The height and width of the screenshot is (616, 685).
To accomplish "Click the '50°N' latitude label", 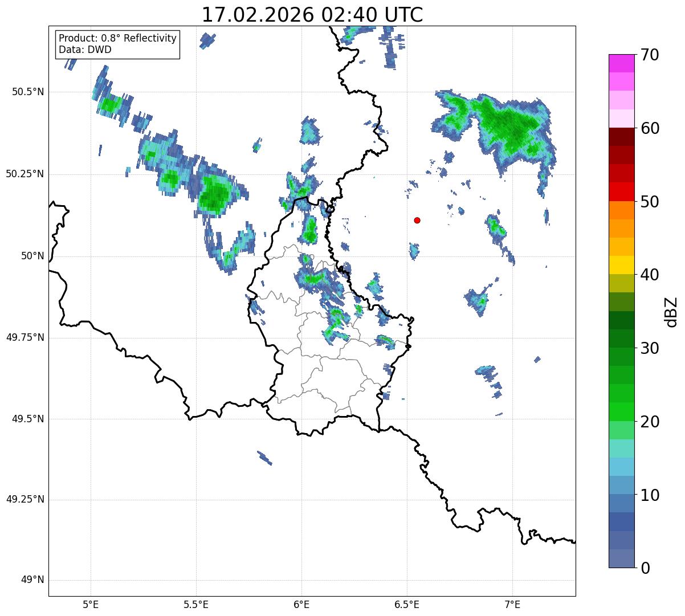I will point(32,256).
